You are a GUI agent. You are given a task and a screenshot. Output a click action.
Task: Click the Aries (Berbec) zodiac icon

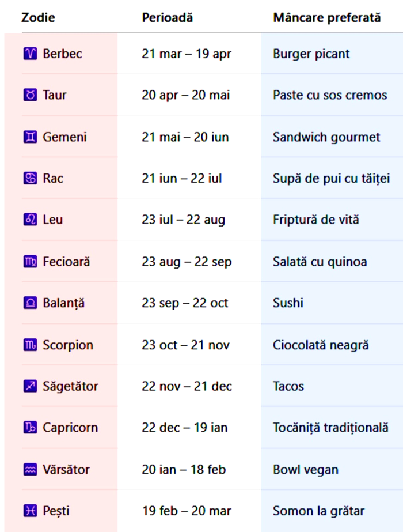pos(30,54)
